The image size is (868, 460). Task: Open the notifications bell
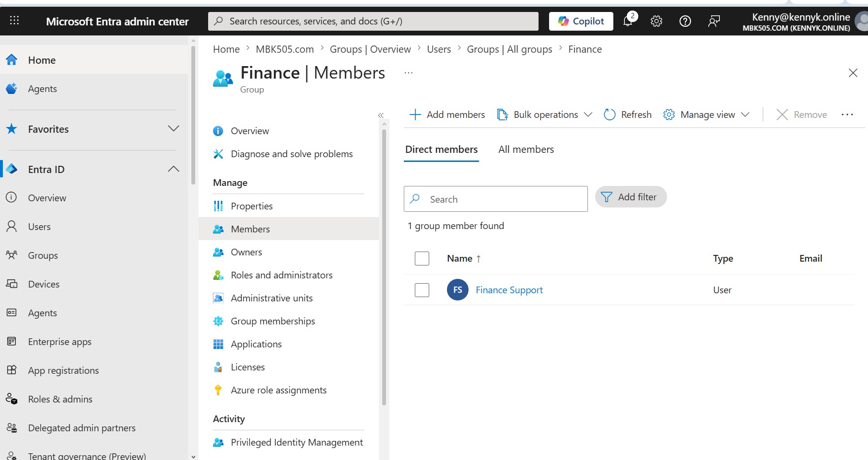(628, 21)
